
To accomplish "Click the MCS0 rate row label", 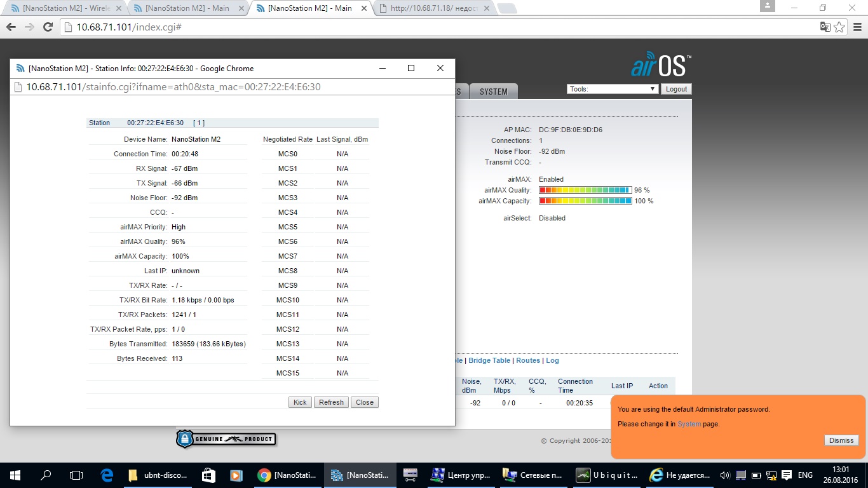I will [288, 154].
